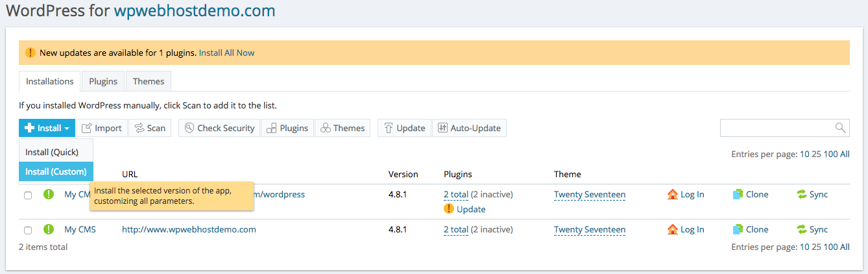
Task: Click green status icon in wpwebhostdemo.com row
Action: [x=49, y=229]
